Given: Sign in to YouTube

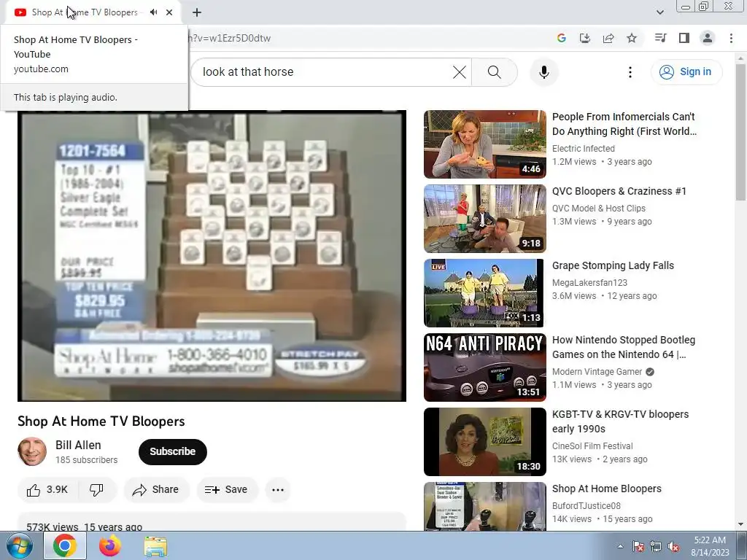Looking at the screenshot, I should coord(686,72).
